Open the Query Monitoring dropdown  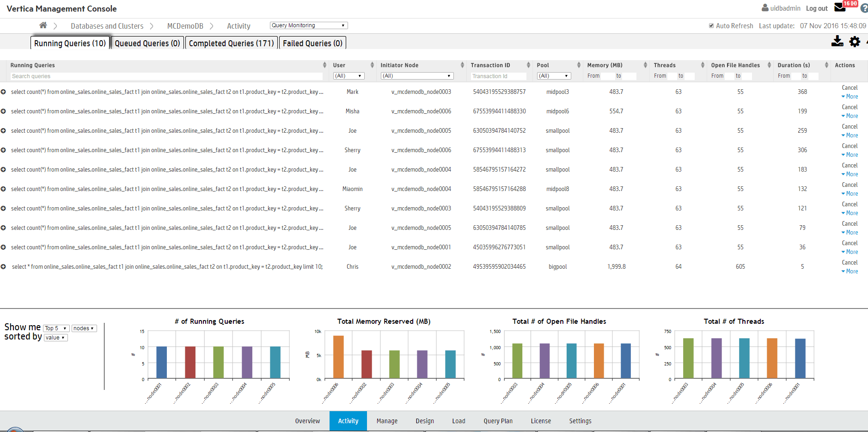[308, 25]
